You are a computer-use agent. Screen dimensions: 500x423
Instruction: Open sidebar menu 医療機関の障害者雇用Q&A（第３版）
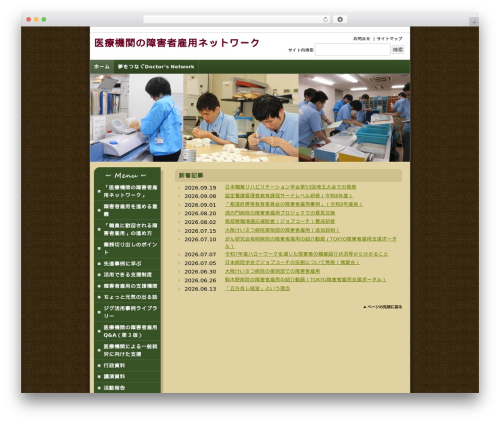pyautogui.click(x=128, y=331)
